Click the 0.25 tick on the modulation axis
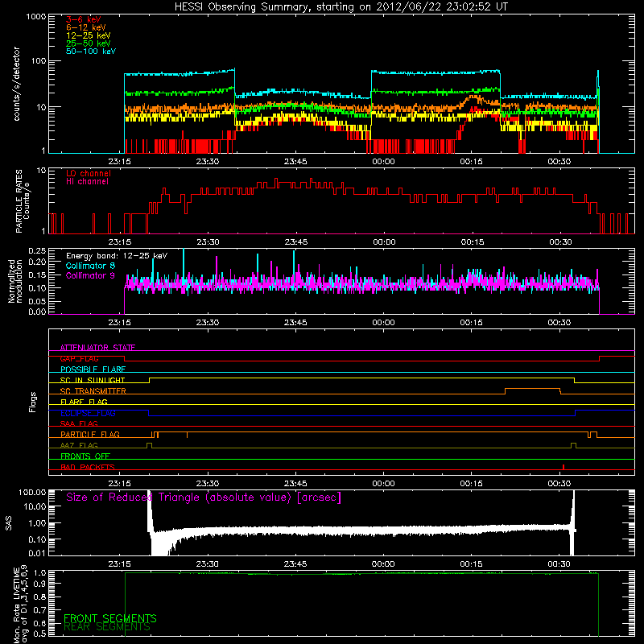Image resolution: width=644 pixels, height=644 pixels. coord(37,250)
